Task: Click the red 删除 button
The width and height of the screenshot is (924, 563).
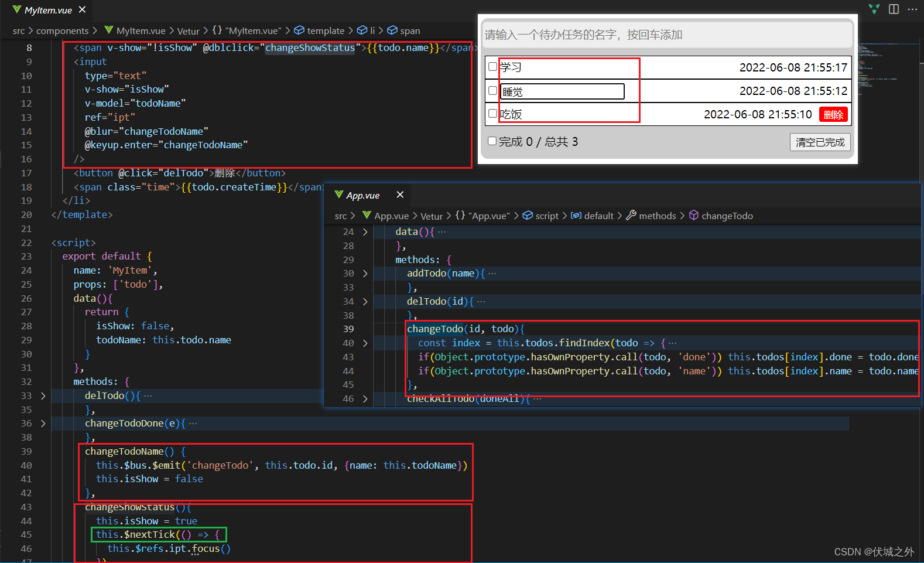Action: [x=833, y=114]
